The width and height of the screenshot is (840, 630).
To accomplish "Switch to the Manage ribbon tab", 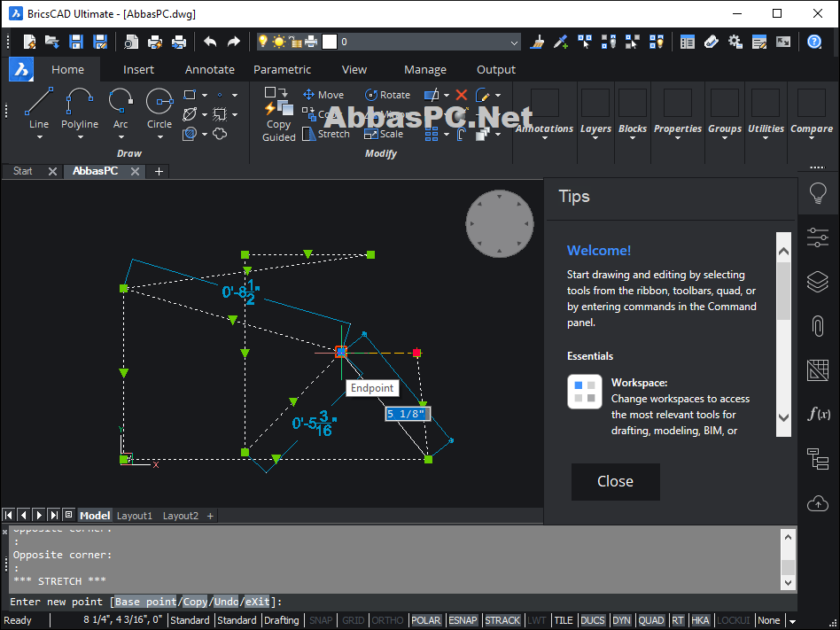I will (424, 70).
